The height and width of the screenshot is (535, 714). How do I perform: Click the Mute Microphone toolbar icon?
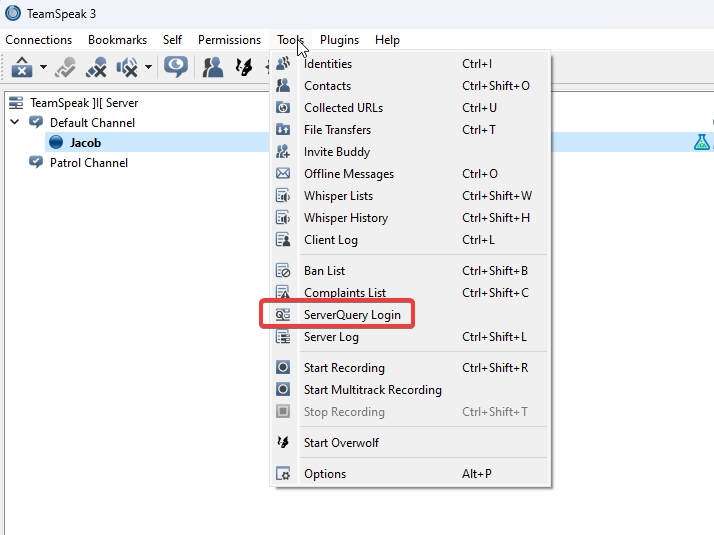97,67
